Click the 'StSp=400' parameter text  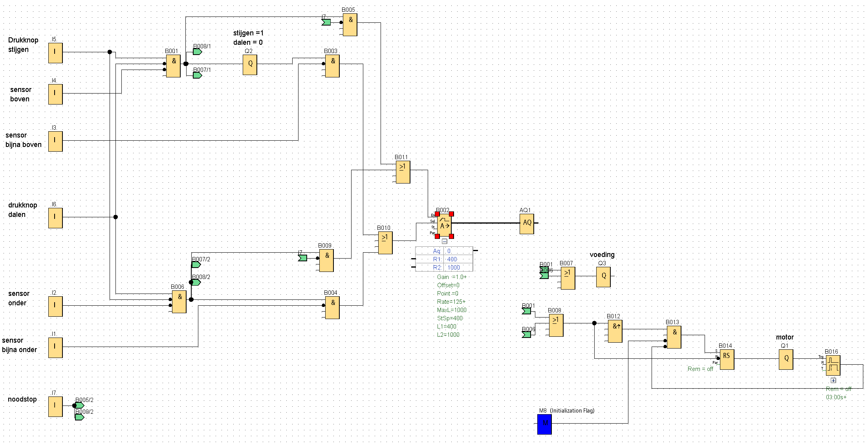450,318
